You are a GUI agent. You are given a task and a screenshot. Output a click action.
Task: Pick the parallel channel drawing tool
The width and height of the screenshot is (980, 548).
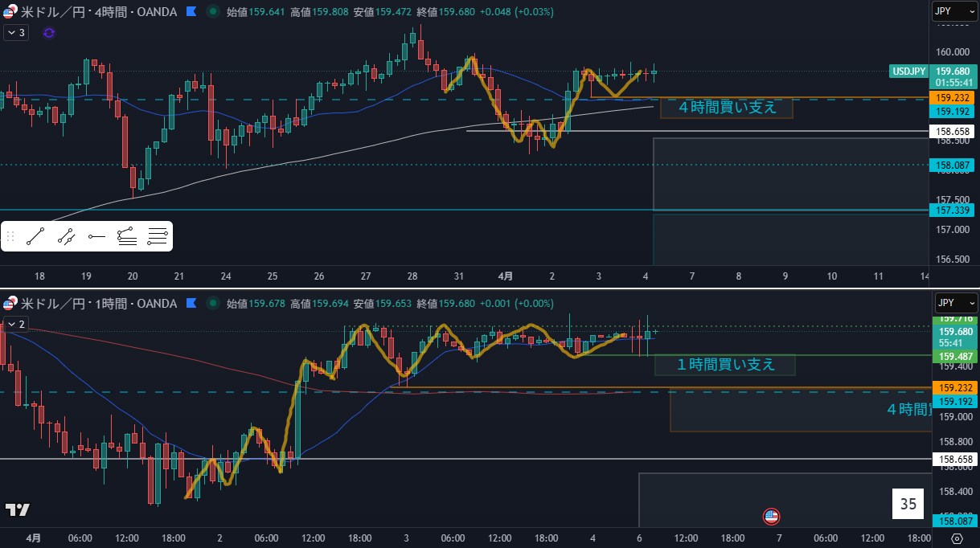(x=66, y=236)
